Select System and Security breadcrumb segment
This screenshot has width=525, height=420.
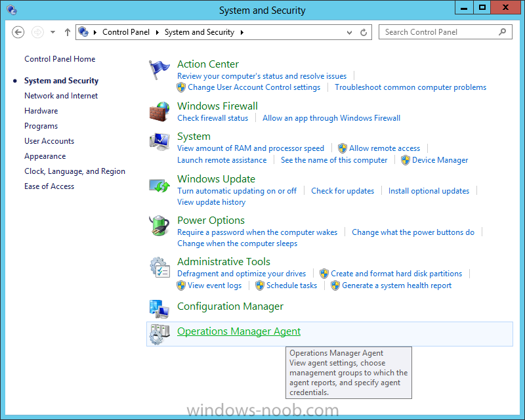[199, 31]
